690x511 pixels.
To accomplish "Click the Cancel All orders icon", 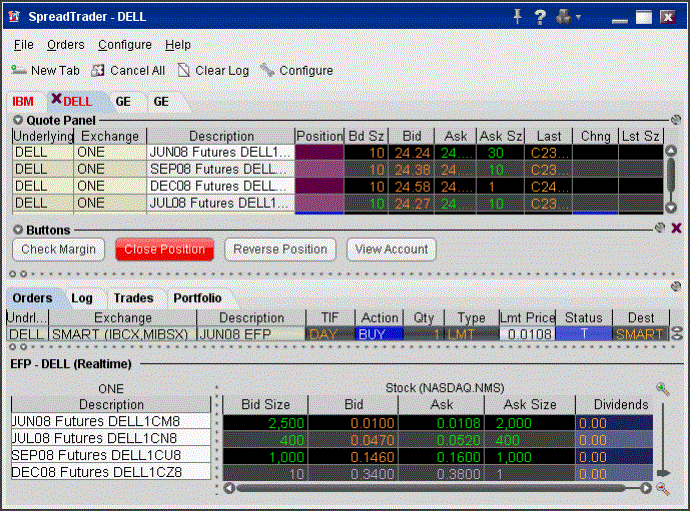I will 98,71.
